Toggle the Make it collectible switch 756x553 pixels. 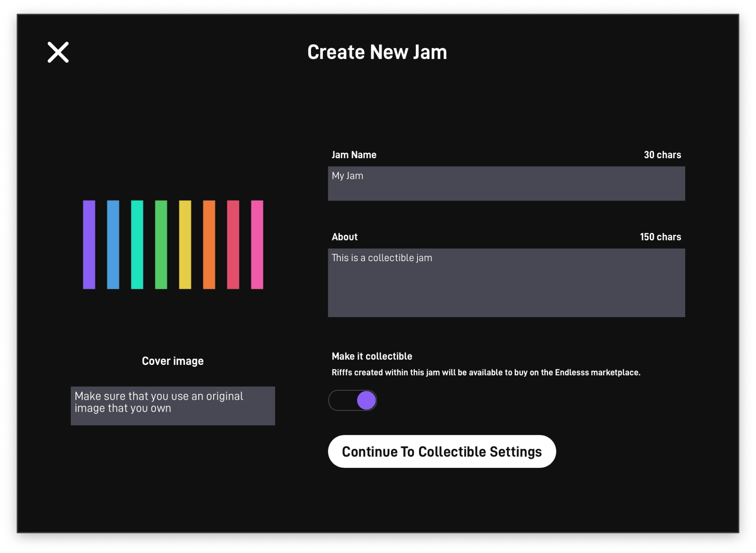pos(352,400)
